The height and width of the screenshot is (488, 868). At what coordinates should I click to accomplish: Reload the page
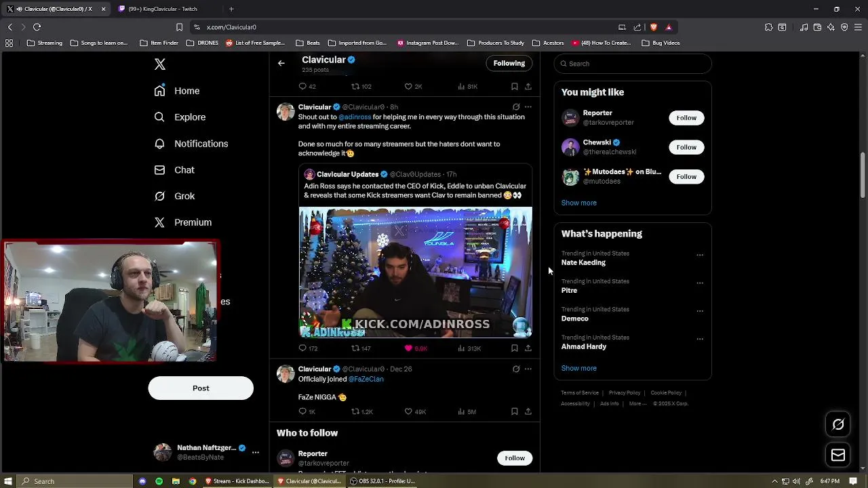pyautogui.click(x=37, y=27)
